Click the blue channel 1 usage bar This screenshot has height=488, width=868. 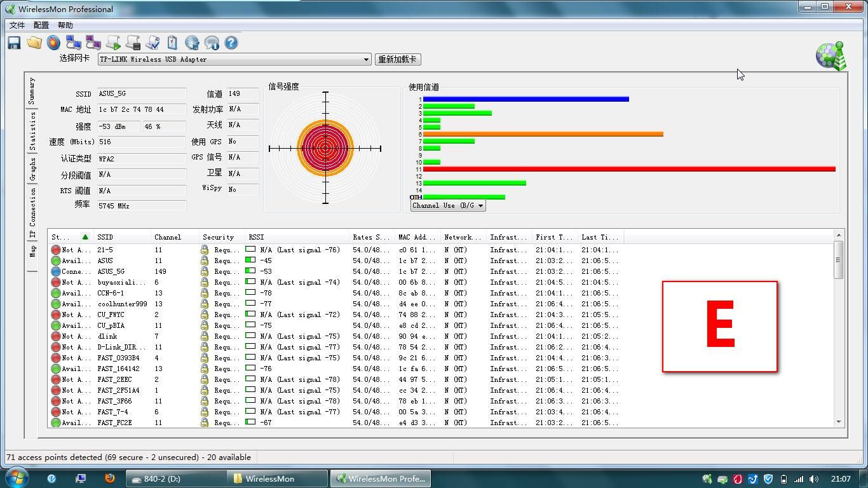(526, 99)
